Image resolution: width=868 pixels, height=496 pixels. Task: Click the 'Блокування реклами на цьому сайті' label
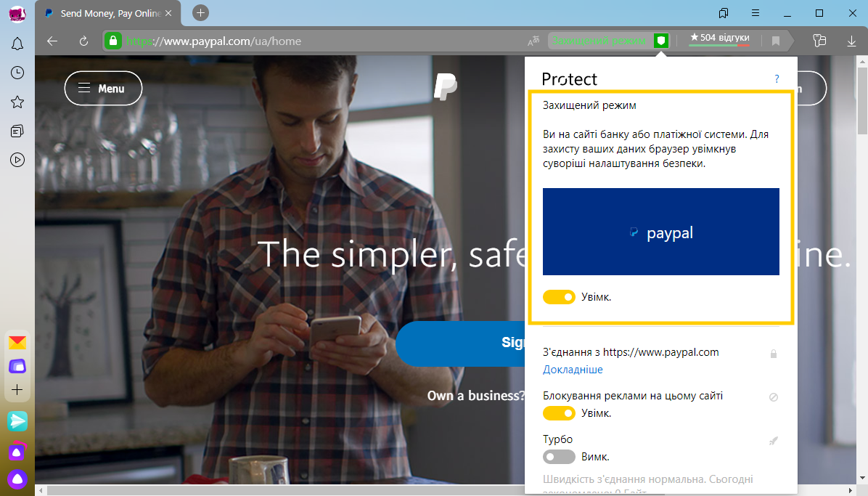(x=633, y=396)
